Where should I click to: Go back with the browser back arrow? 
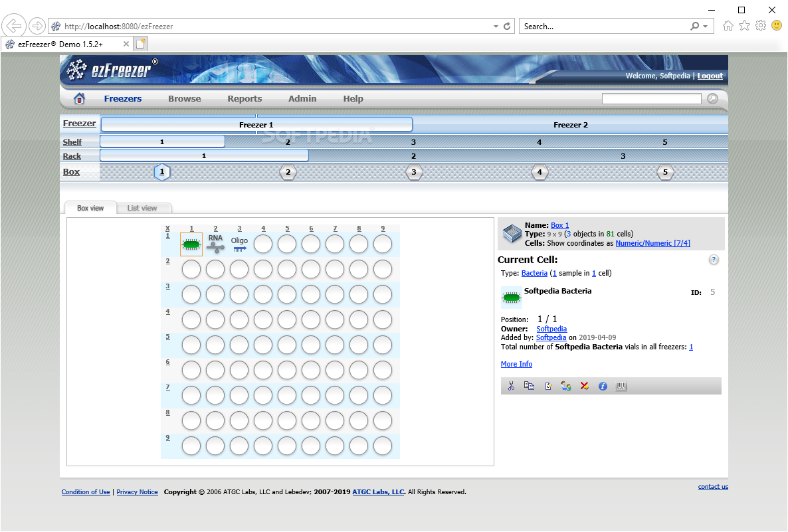click(14, 26)
